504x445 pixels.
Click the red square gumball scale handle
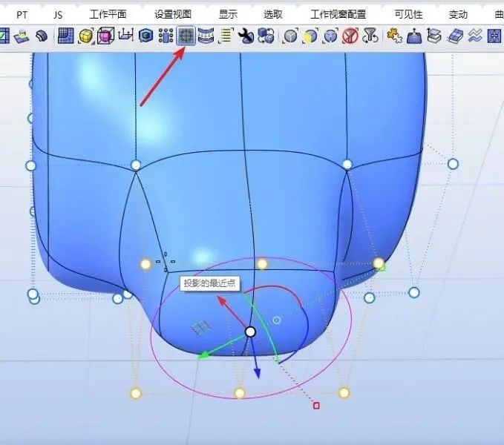(316, 406)
